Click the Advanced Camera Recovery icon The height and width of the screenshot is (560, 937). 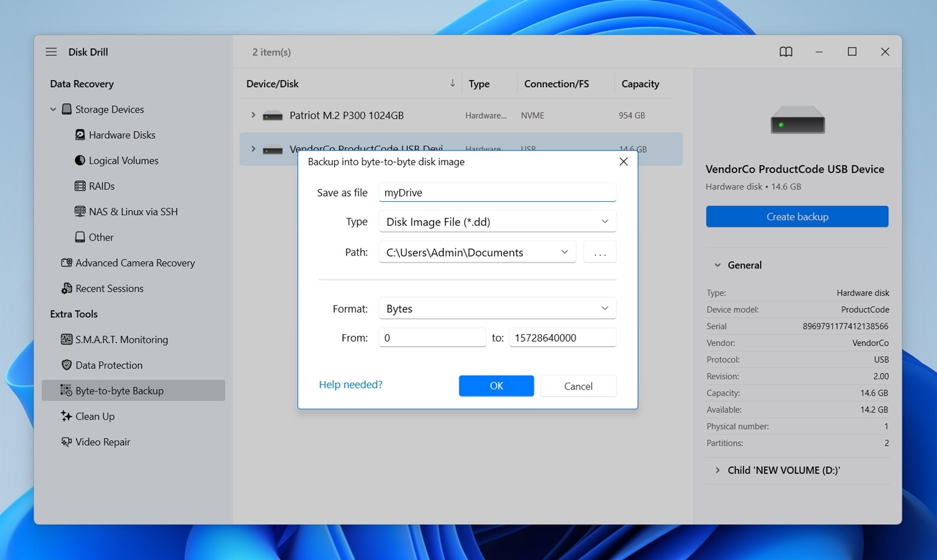pos(67,263)
